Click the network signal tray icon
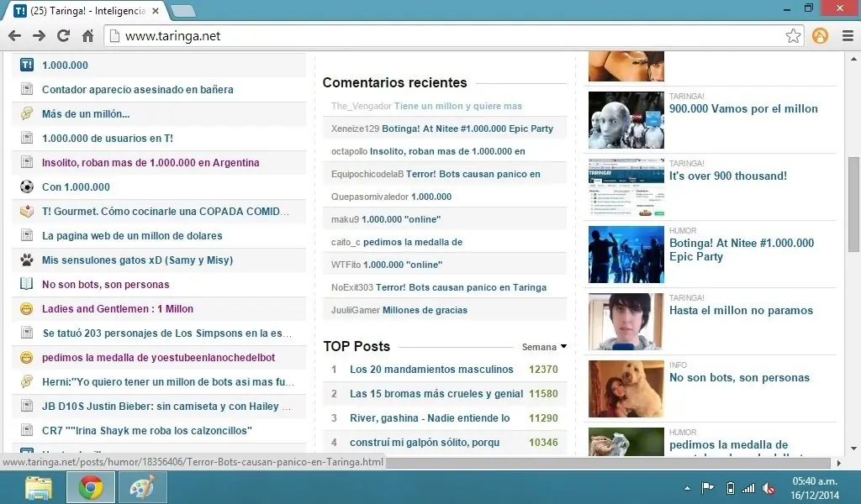Image resolution: width=861 pixels, height=504 pixels. click(747, 487)
